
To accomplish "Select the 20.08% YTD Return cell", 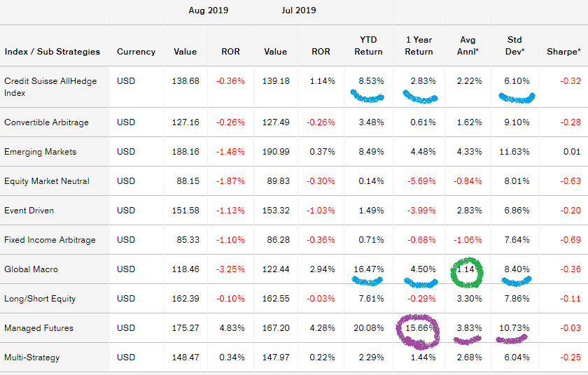I will click(x=369, y=328).
